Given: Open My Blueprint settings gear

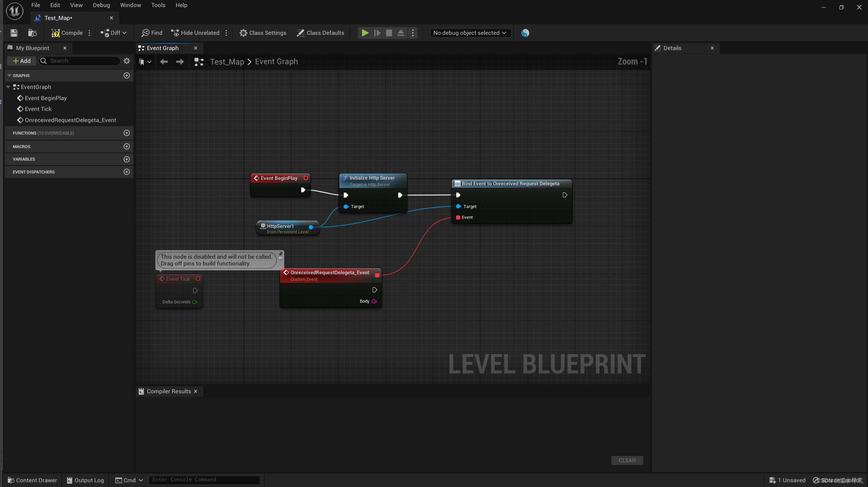Looking at the screenshot, I should [x=127, y=61].
